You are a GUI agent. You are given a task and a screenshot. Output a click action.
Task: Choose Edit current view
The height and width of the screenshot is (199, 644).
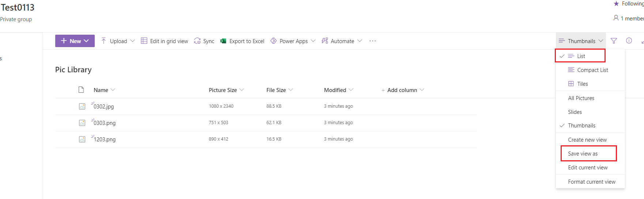tap(590, 167)
